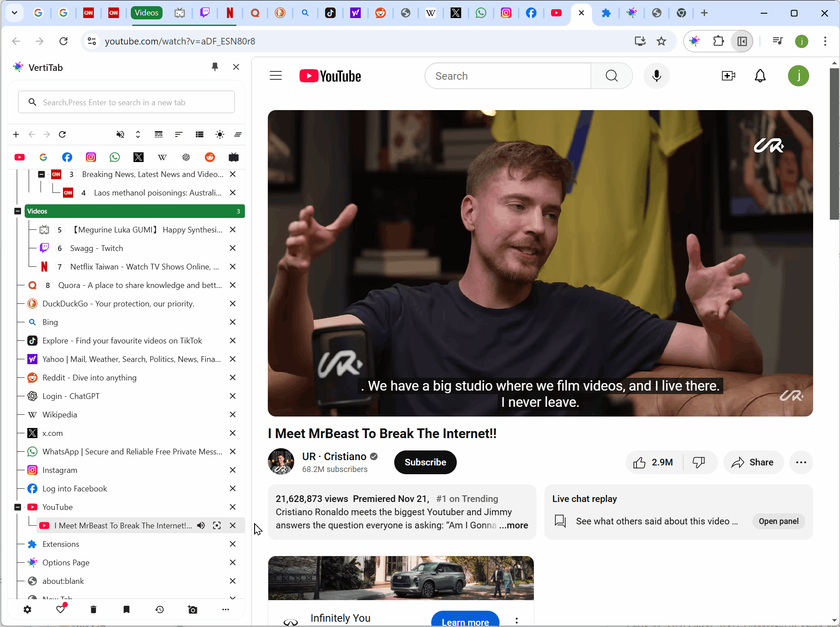Click the trash icon in VertiTab footer
This screenshot has height=627, width=840.
[x=93, y=609]
